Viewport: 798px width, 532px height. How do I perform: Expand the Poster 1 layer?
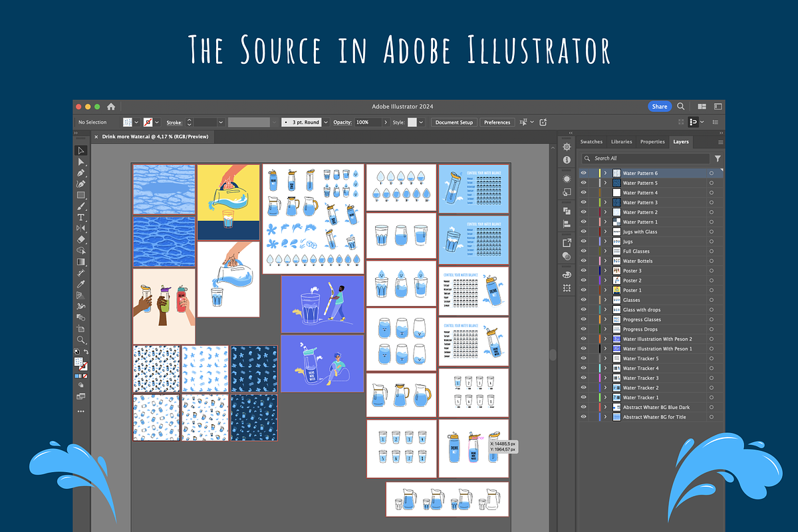[x=605, y=290]
